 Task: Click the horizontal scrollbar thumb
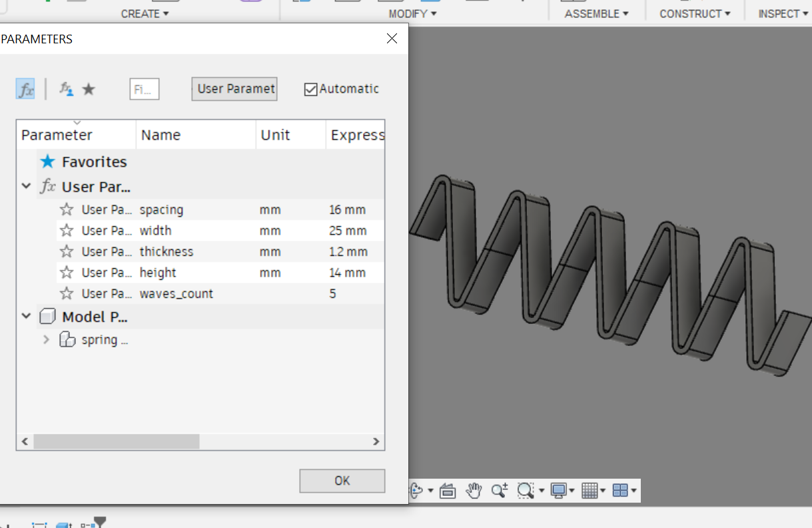tap(116, 441)
